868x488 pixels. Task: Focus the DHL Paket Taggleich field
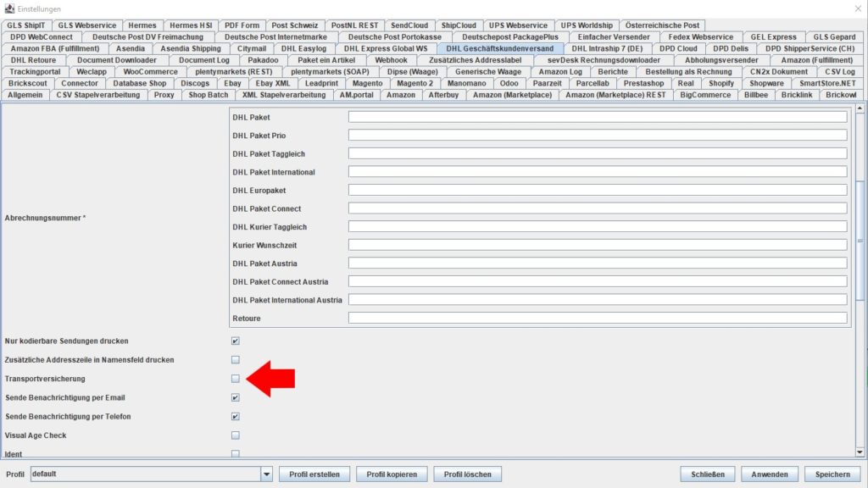click(x=598, y=154)
